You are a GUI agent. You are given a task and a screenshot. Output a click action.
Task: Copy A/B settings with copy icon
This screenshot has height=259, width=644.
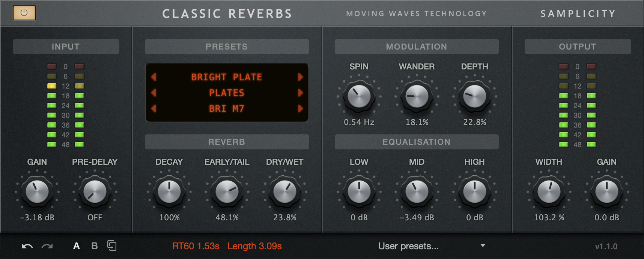112,246
